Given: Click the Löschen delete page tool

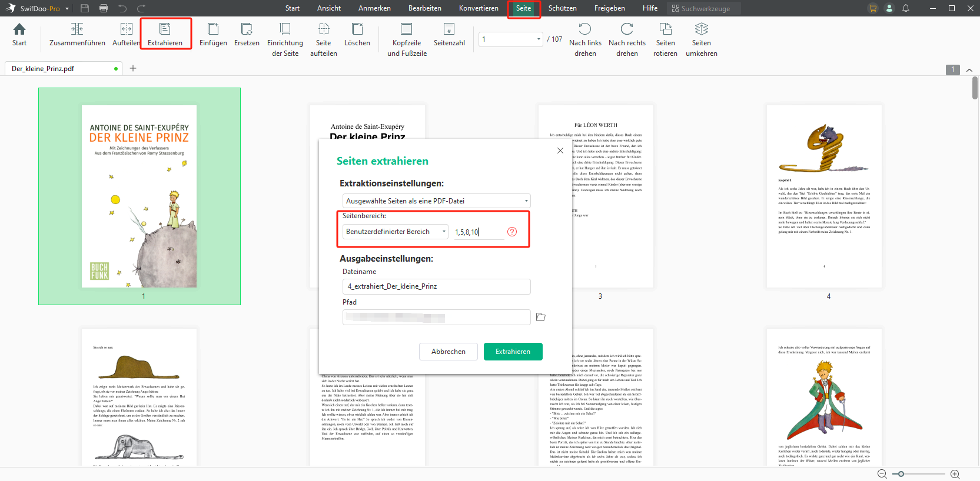Looking at the screenshot, I should point(357,35).
